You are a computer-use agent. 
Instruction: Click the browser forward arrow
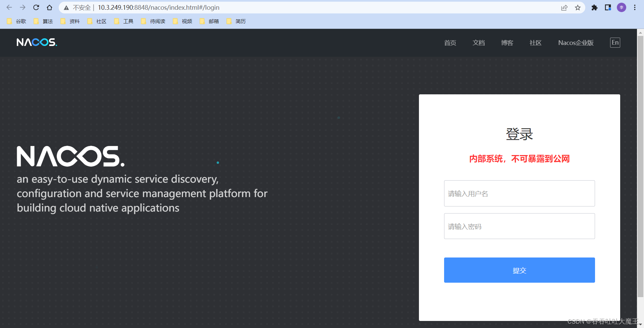click(22, 7)
